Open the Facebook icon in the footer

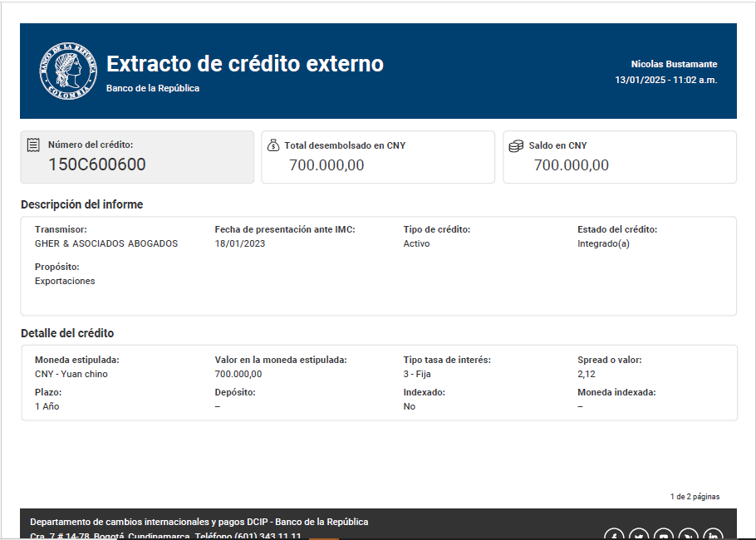click(x=614, y=536)
